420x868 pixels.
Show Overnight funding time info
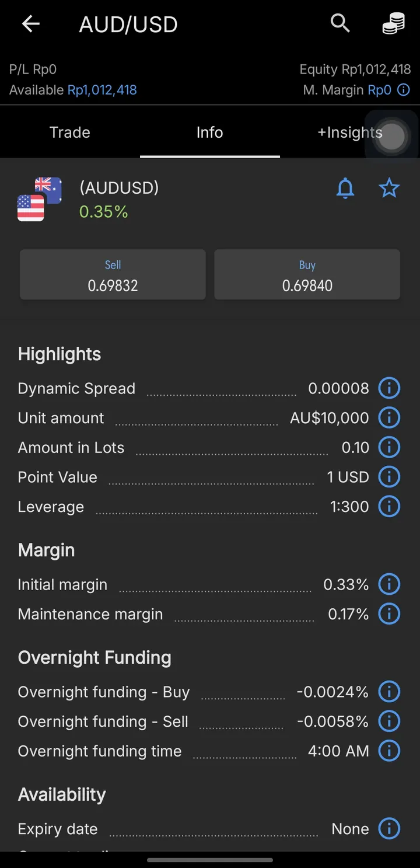[x=389, y=751]
